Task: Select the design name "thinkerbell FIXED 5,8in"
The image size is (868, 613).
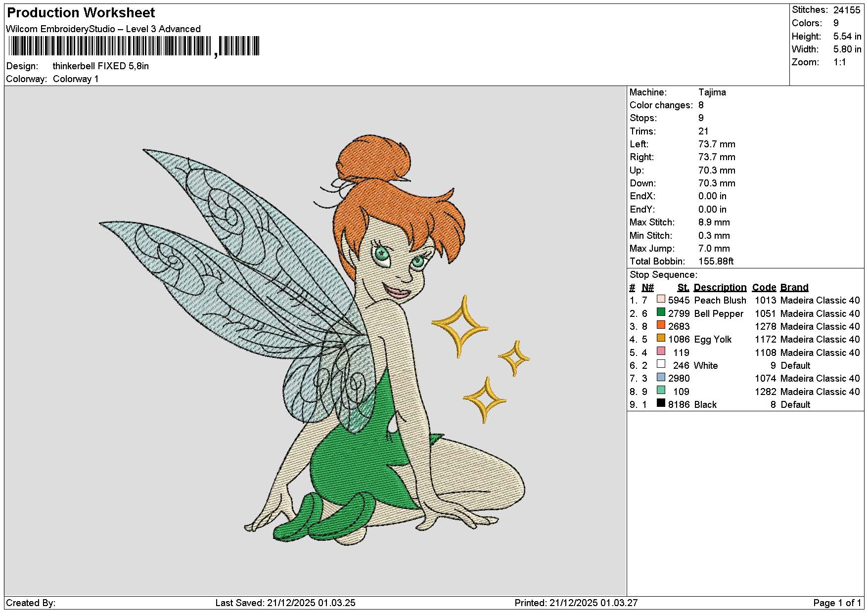Action: (101, 66)
